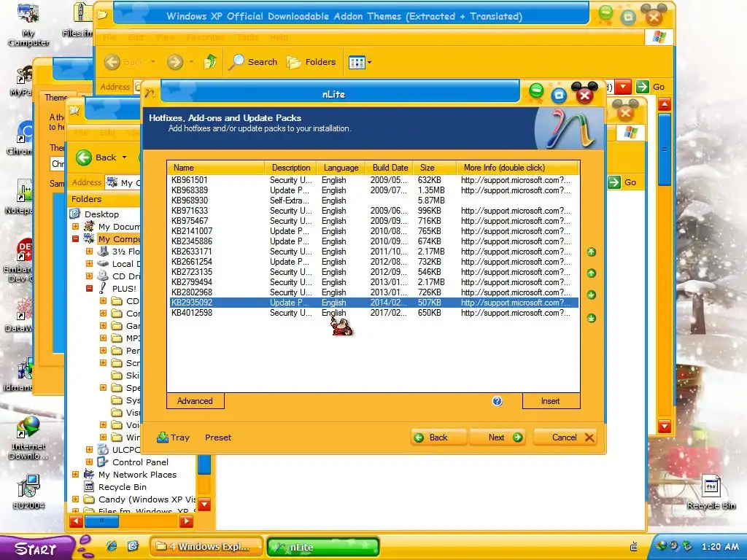Click scroll-down arrow in top Explorer scrollbar
Viewport: 747px width, 560px height.
coord(664,426)
